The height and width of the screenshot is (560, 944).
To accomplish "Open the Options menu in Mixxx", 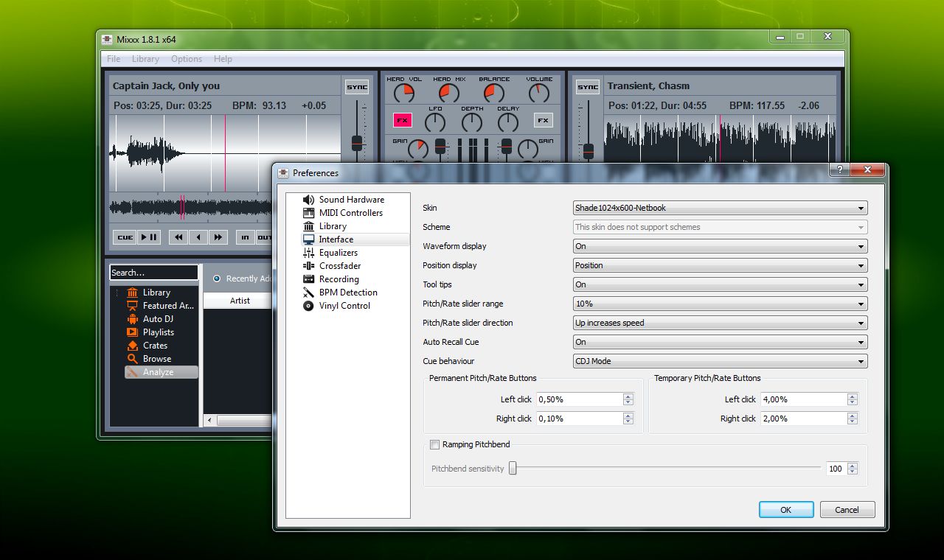I will pyautogui.click(x=187, y=59).
